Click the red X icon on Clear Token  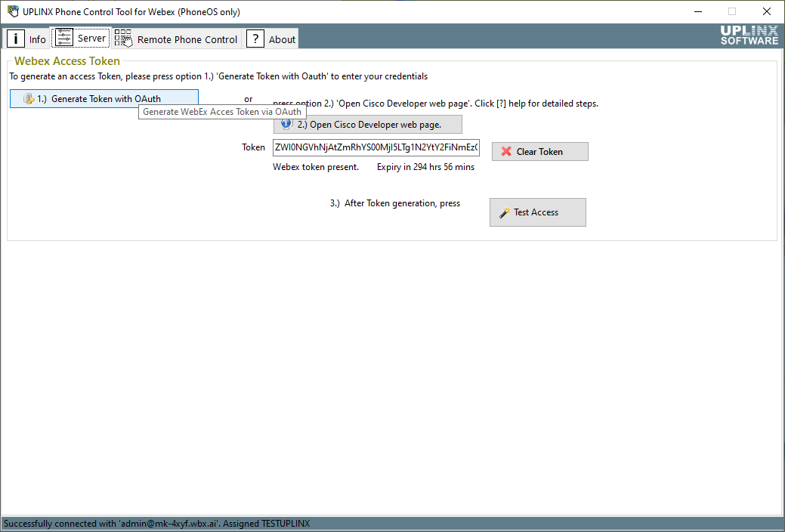click(x=506, y=151)
